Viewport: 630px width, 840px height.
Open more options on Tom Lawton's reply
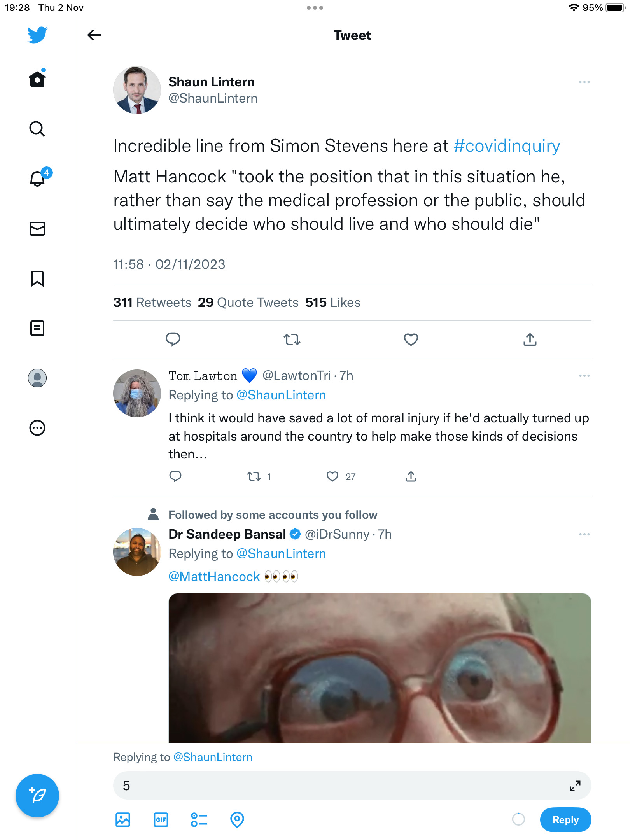584,376
